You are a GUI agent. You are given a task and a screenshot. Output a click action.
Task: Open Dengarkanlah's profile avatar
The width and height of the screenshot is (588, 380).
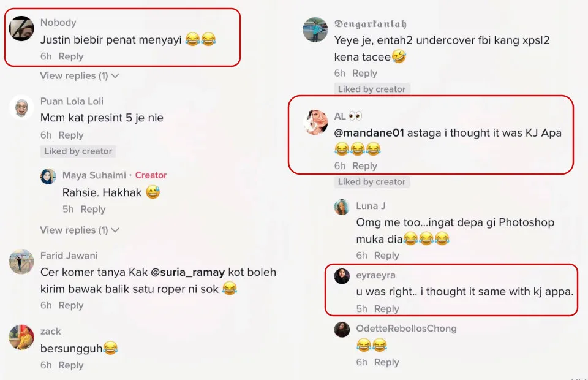pos(315,29)
